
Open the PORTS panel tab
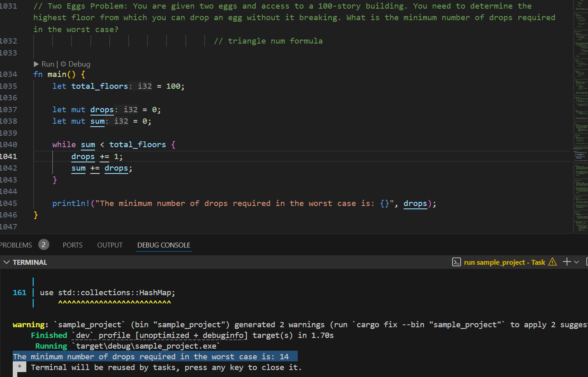pyautogui.click(x=72, y=245)
